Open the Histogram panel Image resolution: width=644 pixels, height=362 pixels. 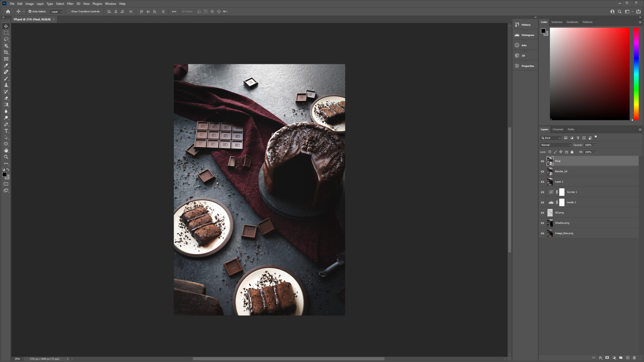point(525,35)
